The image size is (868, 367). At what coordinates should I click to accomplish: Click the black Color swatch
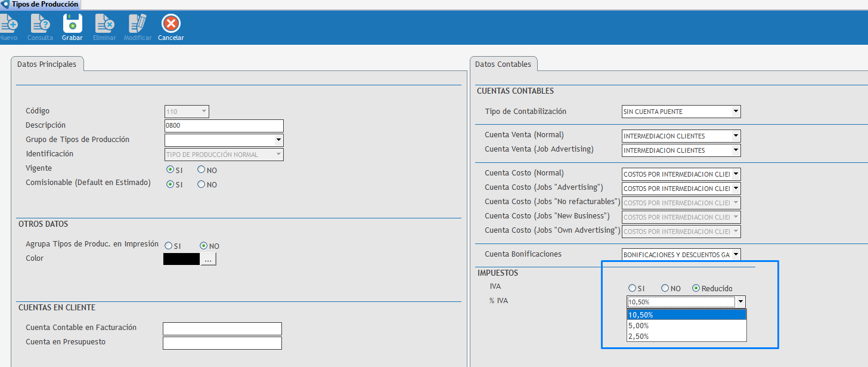click(x=181, y=259)
